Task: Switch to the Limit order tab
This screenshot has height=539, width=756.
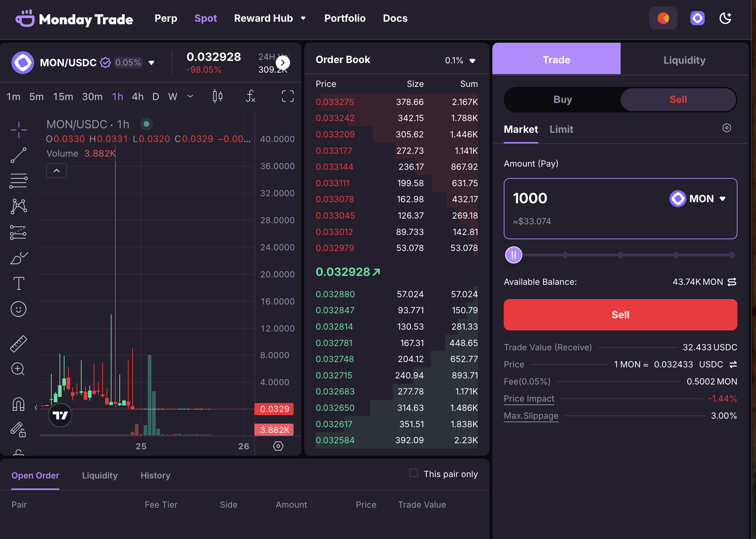Action: (561, 129)
